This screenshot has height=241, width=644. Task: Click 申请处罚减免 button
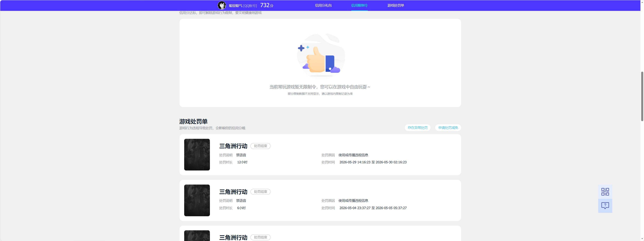tap(448, 128)
